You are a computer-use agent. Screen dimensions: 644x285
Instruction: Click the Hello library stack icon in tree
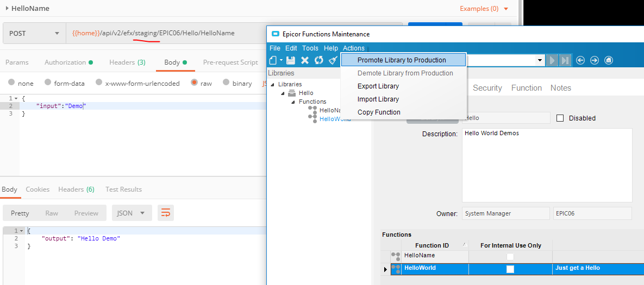[x=292, y=93]
